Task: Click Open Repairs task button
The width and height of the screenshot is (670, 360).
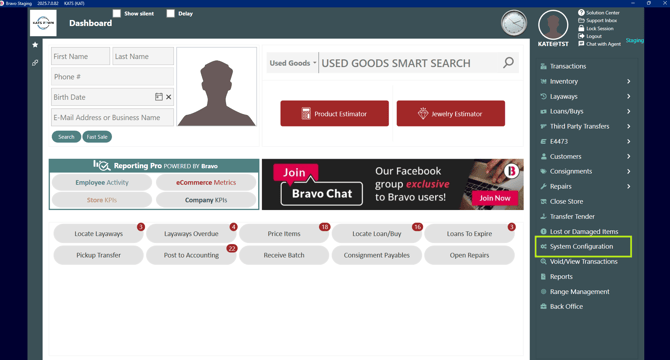Action: click(x=469, y=255)
